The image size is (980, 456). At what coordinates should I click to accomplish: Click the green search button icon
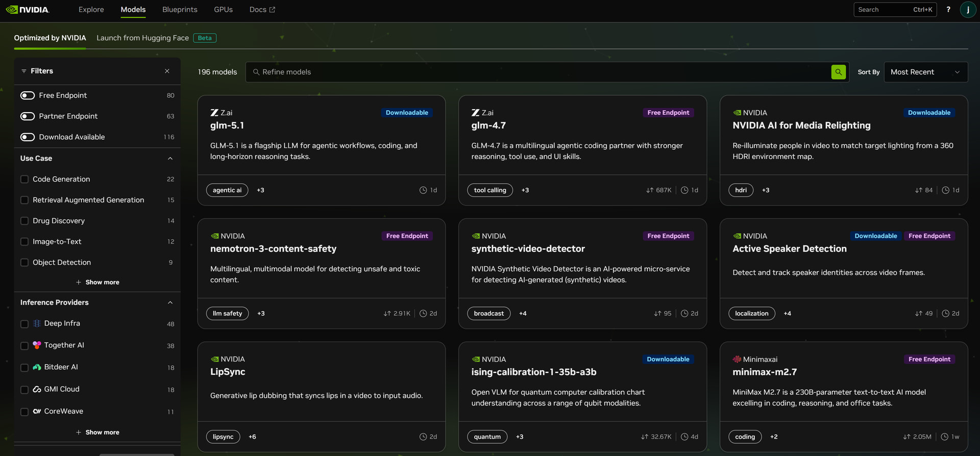[x=838, y=72]
